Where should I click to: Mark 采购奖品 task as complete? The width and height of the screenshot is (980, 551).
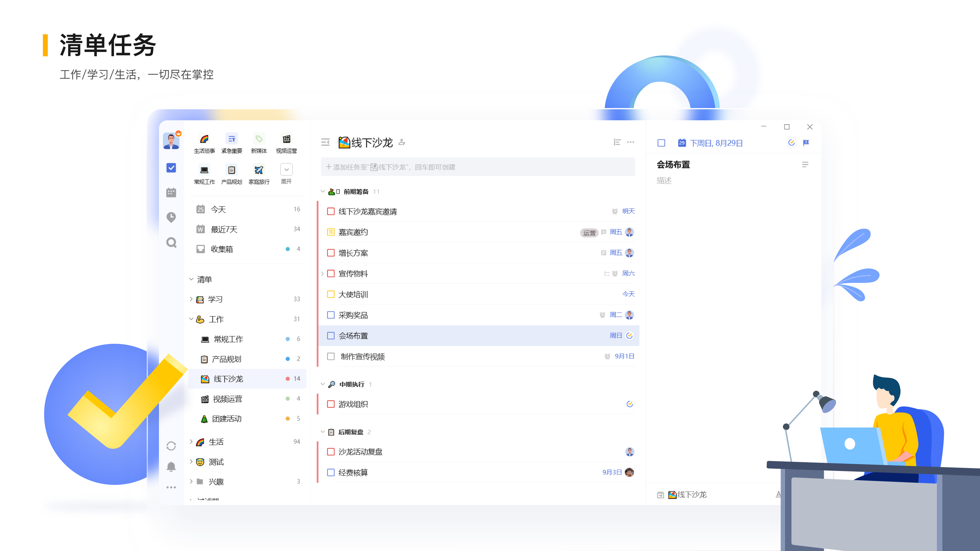(x=331, y=315)
